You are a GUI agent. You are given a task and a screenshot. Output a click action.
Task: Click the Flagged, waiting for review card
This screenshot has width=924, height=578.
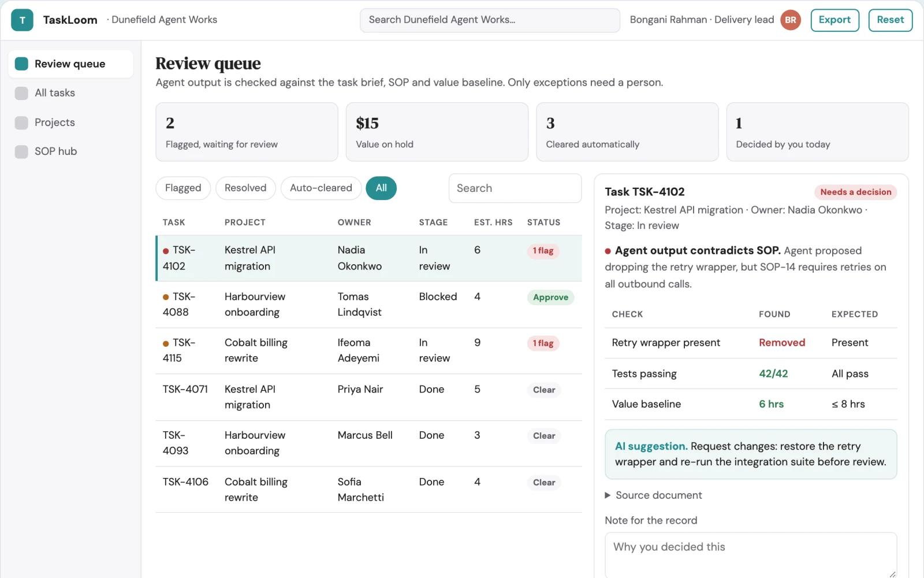point(247,132)
